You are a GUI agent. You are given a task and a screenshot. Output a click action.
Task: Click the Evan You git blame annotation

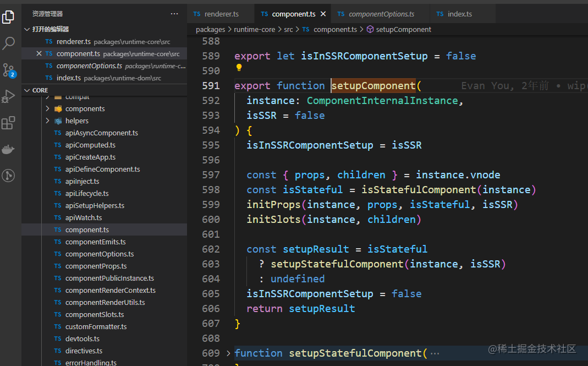pos(524,86)
